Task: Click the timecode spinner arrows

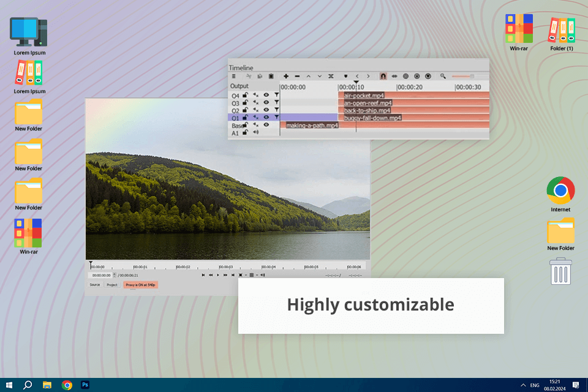Action: (x=115, y=276)
